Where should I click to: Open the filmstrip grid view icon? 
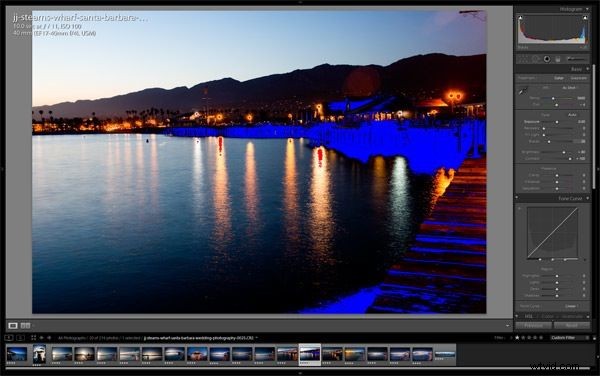pos(34,338)
